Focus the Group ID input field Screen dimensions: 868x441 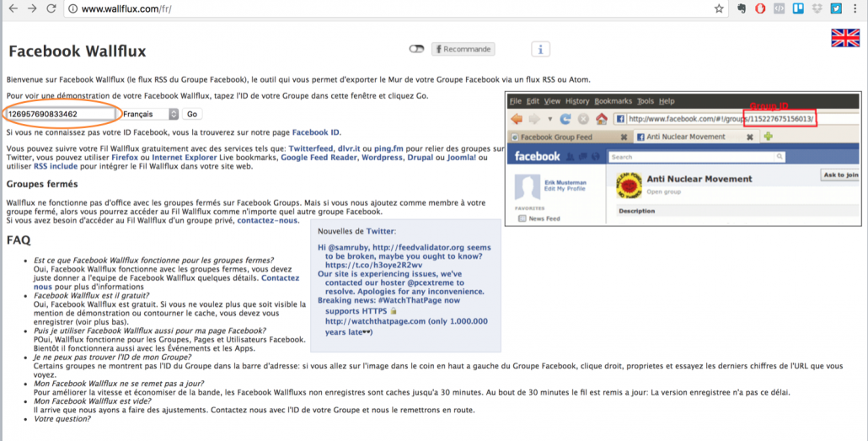coord(60,114)
